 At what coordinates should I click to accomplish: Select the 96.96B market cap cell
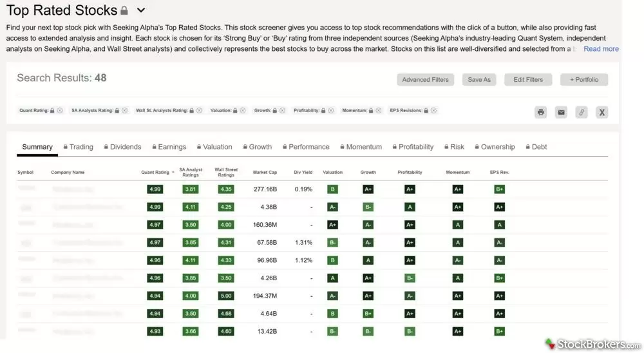267,260
